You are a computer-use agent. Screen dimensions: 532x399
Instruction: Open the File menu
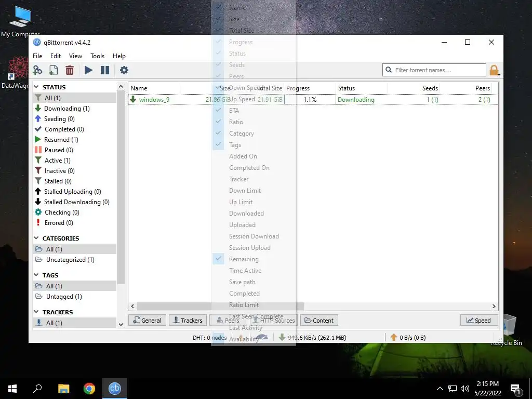click(37, 56)
